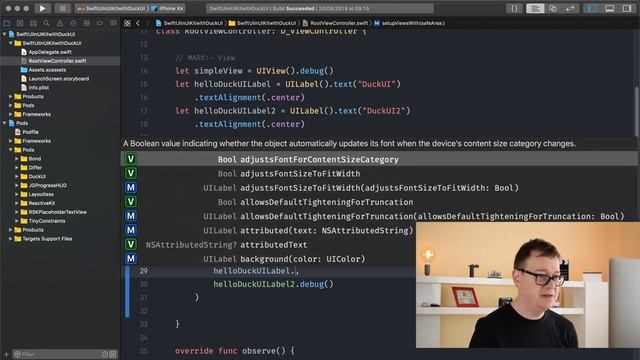640x360 pixels.
Task: Expand the Targets Support Files folder
Action: (x=11, y=239)
